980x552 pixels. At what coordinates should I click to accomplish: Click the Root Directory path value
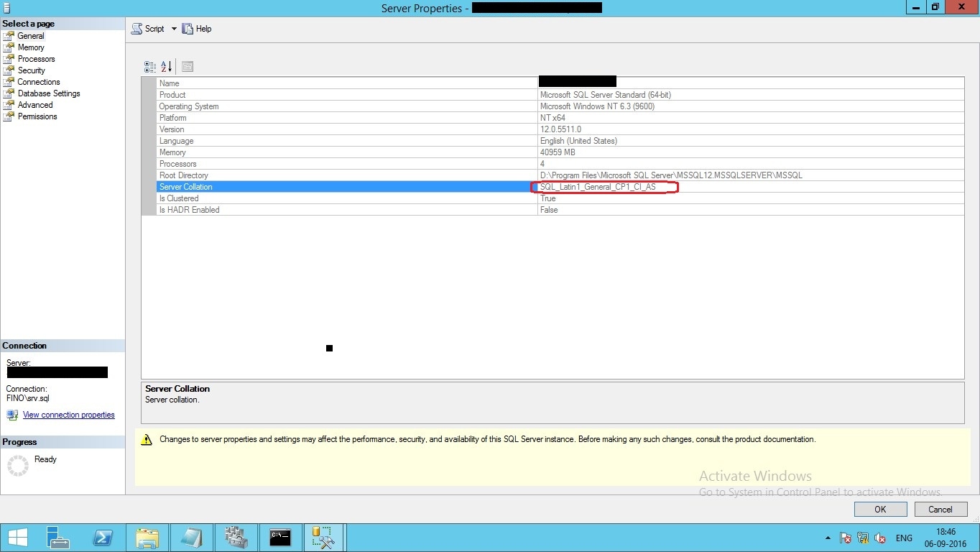click(x=671, y=175)
